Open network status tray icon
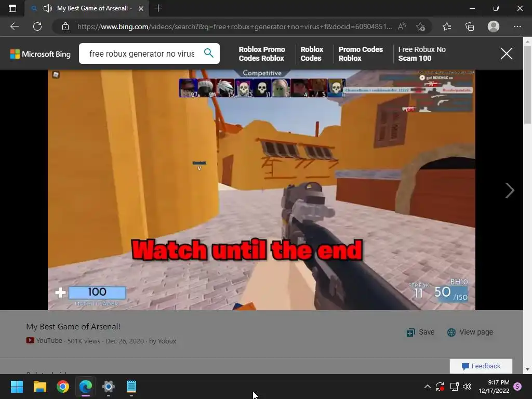Image resolution: width=532 pixels, height=399 pixels. click(x=454, y=387)
